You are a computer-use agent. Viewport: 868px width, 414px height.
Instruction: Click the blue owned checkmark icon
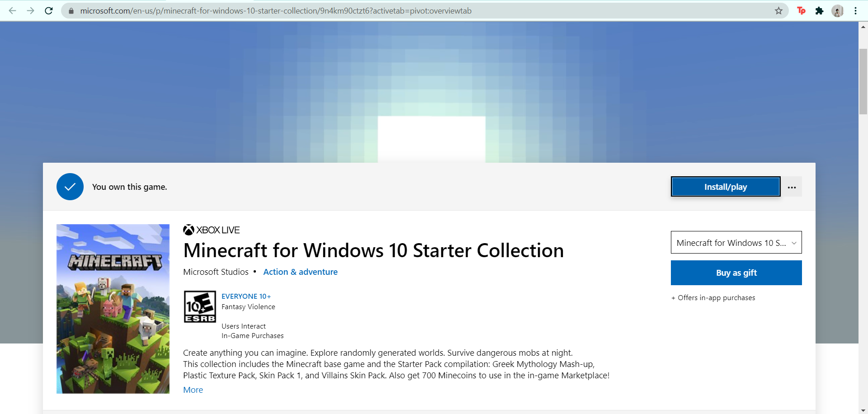point(70,187)
